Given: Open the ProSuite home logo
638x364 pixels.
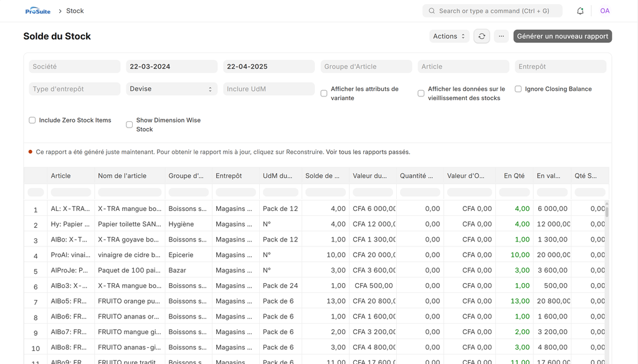Looking at the screenshot, I should tap(38, 11).
